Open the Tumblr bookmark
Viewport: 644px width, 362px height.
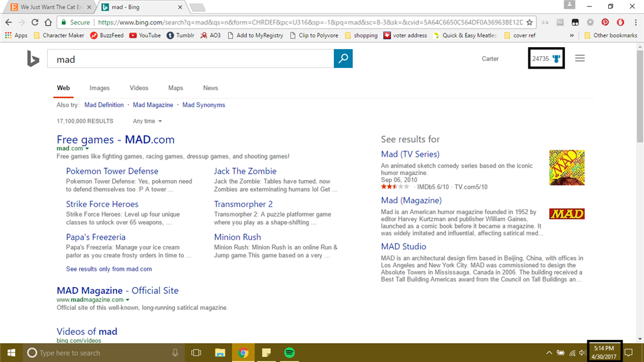(180, 35)
